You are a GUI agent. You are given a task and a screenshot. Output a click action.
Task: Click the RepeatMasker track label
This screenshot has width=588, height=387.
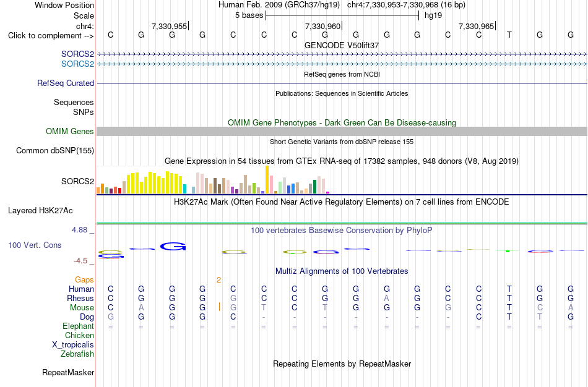[x=68, y=372]
